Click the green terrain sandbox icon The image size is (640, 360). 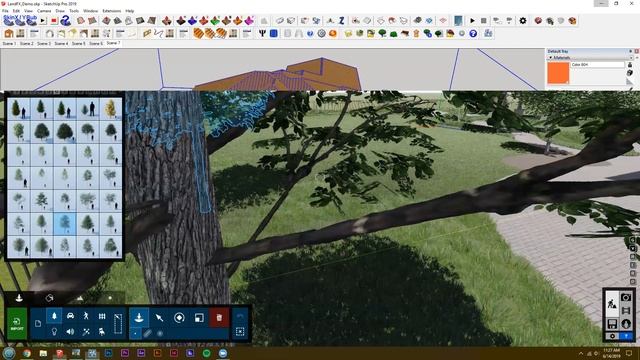[215, 20]
